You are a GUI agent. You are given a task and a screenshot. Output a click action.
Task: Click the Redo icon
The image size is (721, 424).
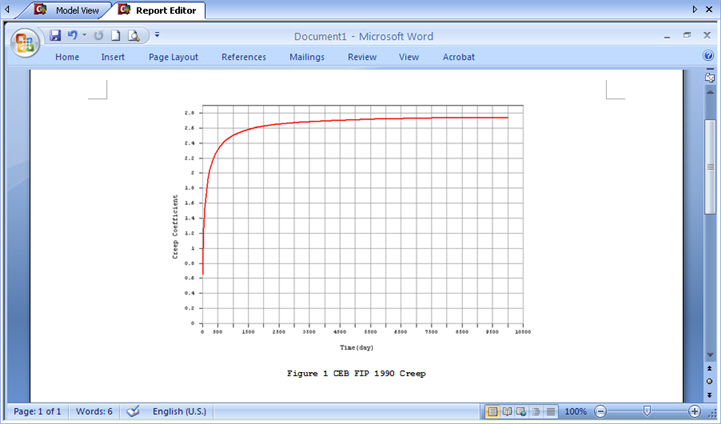tap(99, 35)
